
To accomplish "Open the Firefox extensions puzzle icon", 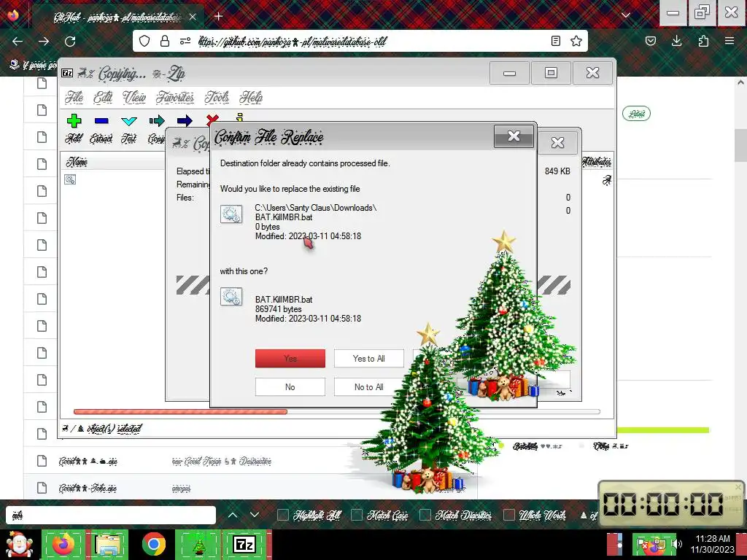I will coord(703,41).
